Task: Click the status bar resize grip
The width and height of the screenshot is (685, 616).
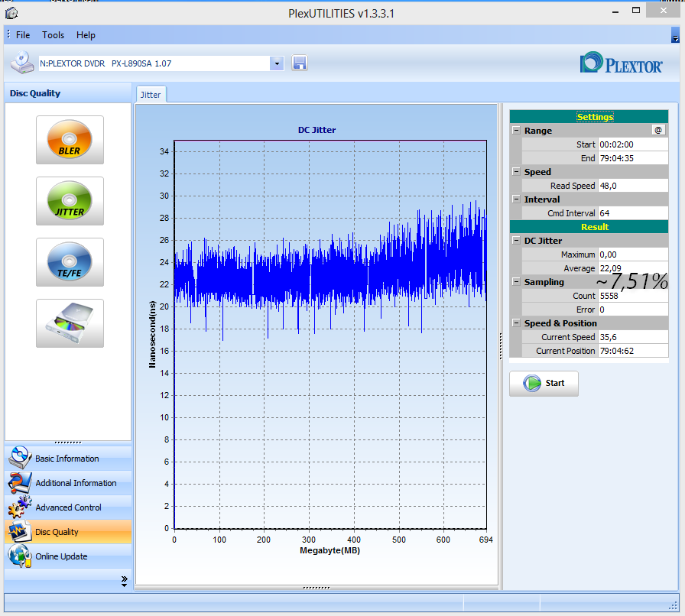Action: click(674, 605)
